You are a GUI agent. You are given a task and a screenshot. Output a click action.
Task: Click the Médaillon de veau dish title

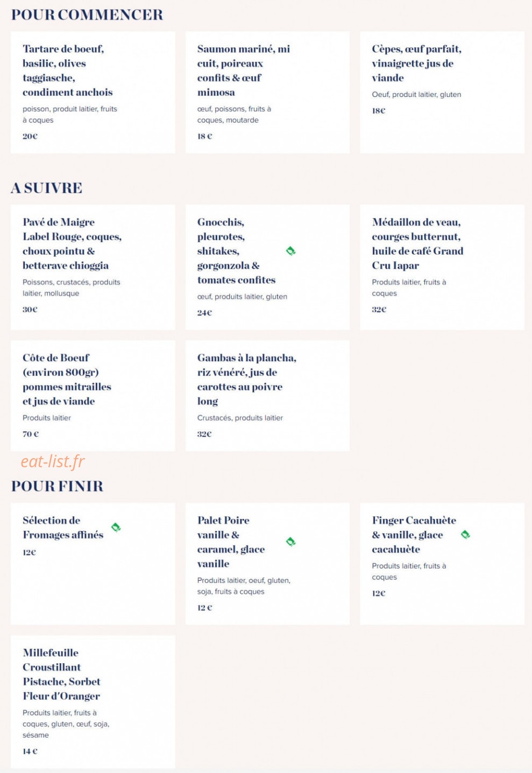pos(417,244)
